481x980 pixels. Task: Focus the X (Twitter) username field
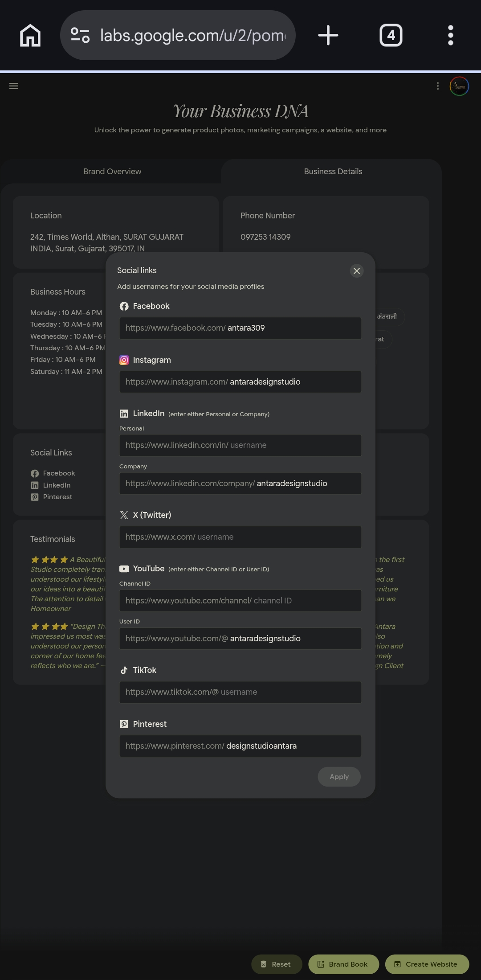point(240,537)
